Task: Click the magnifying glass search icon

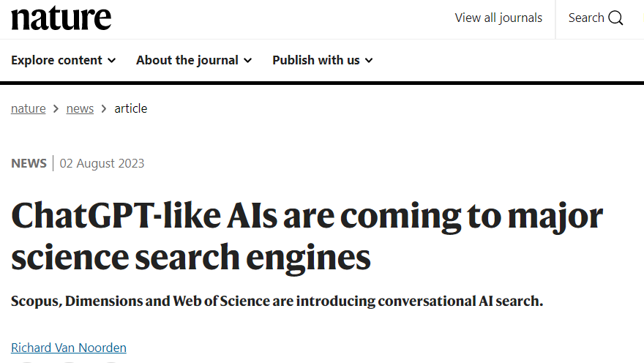Action: 615,18
